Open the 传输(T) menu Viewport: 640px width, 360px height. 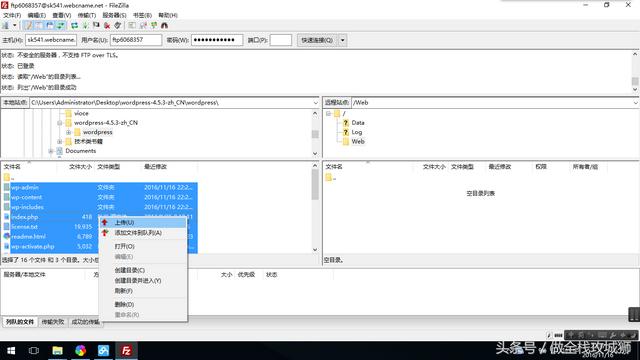click(x=87, y=15)
